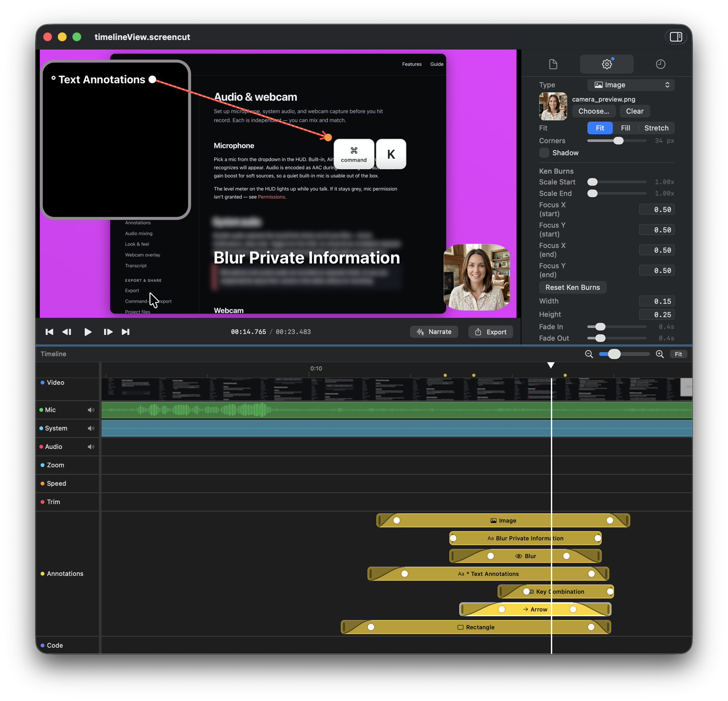This screenshot has height=701, width=728.
Task: Click the Focus X (start) value field
Action: [656, 210]
